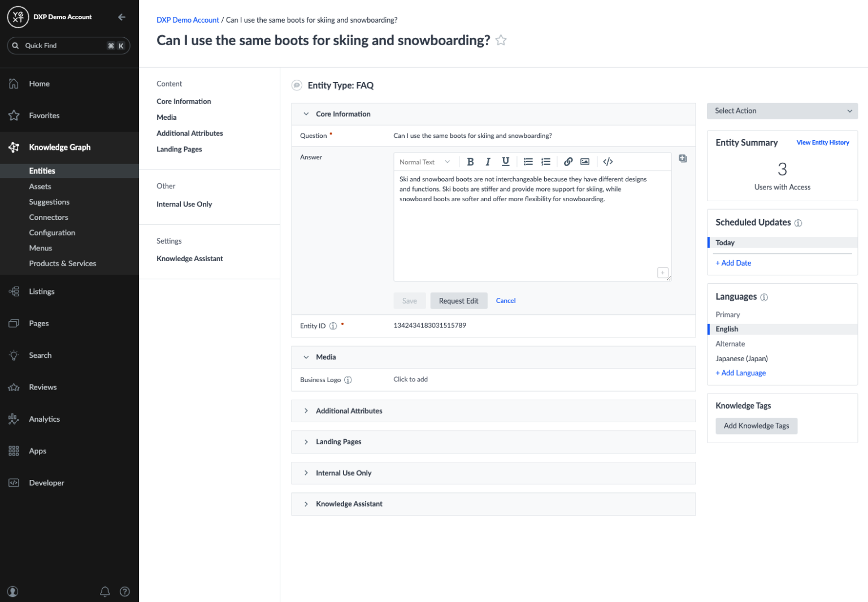Open notifications from the bell icon
Screen dimensions: 868x602
point(105,591)
